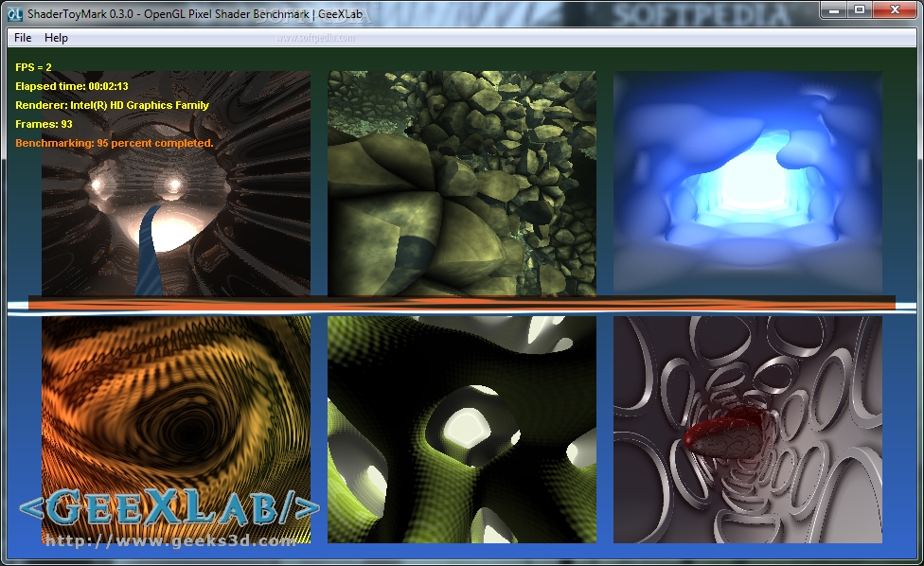The width and height of the screenshot is (924, 566).
Task: Minimize the ShaderToyMark window
Action: [x=834, y=10]
